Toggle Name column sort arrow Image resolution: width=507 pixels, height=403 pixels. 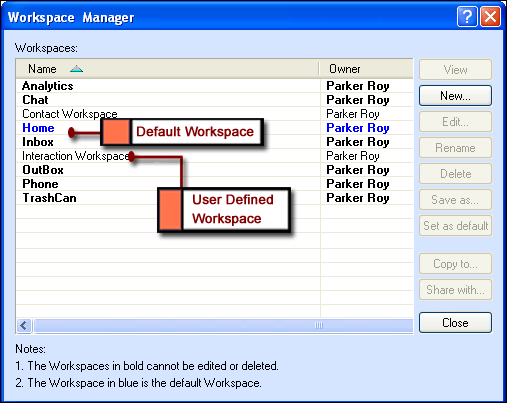click(x=76, y=69)
